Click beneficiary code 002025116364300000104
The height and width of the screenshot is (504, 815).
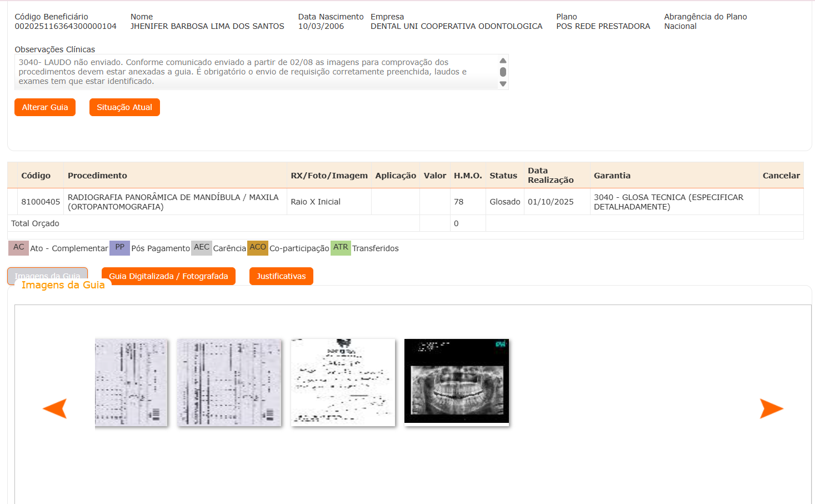pos(66,26)
